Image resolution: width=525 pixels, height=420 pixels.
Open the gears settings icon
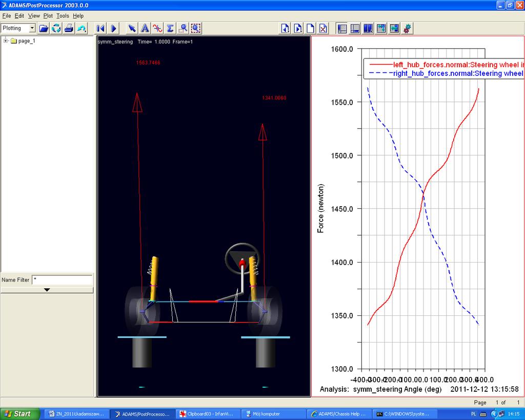(407, 29)
